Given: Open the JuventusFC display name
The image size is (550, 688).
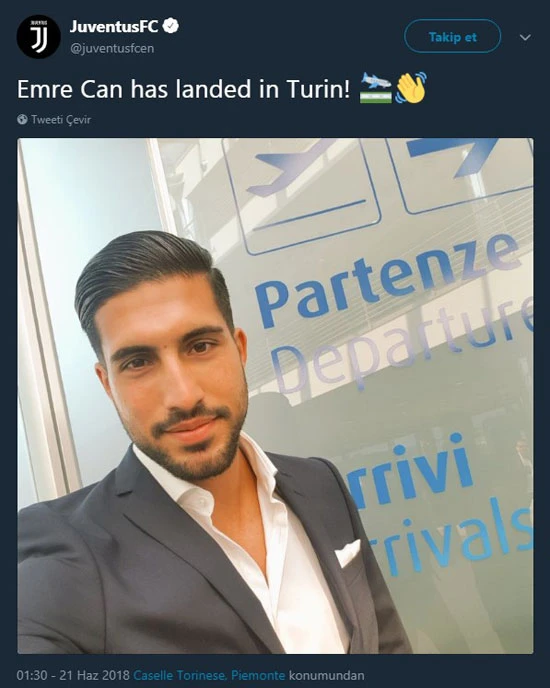Looking at the screenshot, I should [x=114, y=26].
